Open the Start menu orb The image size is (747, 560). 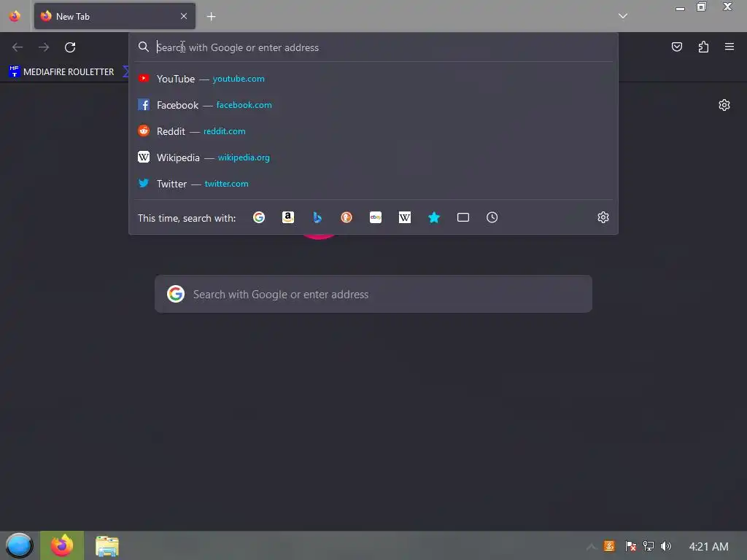click(19, 545)
